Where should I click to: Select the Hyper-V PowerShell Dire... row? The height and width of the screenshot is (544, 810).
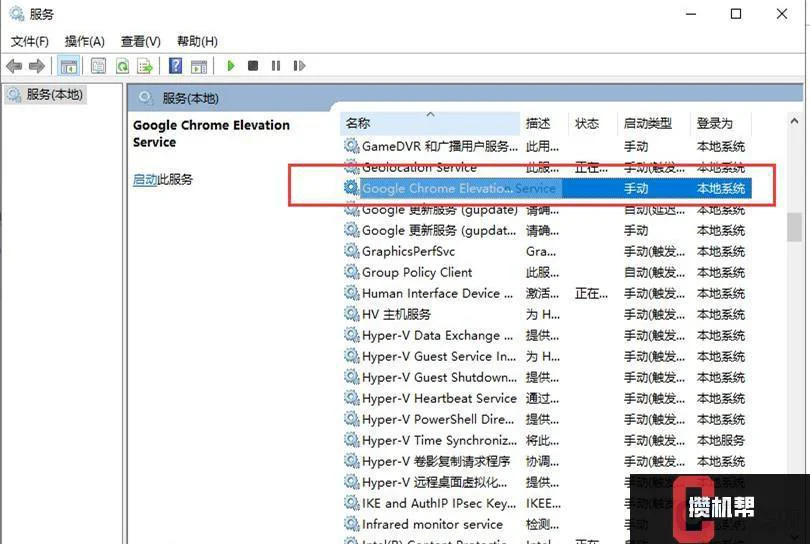coord(546,419)
